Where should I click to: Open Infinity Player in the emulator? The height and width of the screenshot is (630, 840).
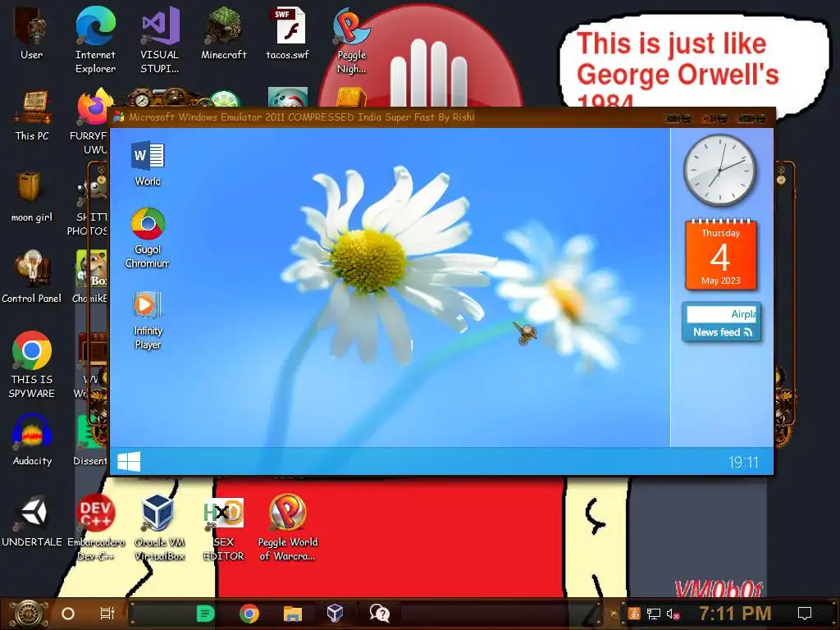pos(148,321)
